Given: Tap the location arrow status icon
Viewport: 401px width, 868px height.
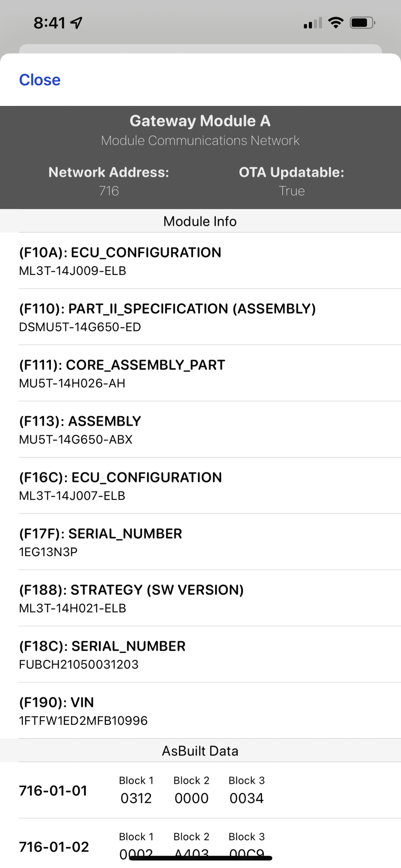Looking at the screenshot, I should pos(77,23).
